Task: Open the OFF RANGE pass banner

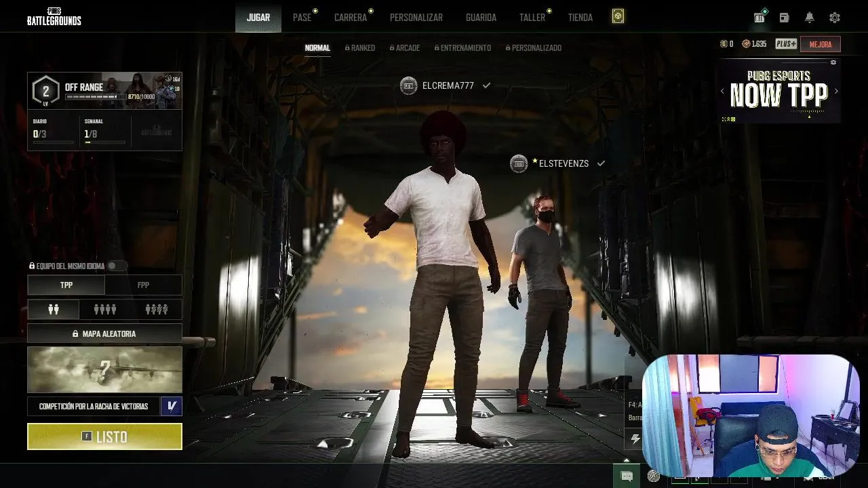Action: point(104,91)
